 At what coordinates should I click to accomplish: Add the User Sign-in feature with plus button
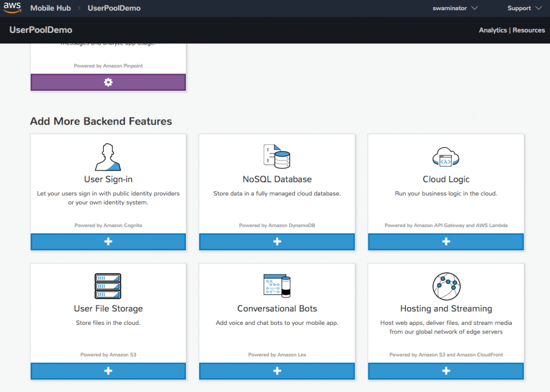click(108, 242)
